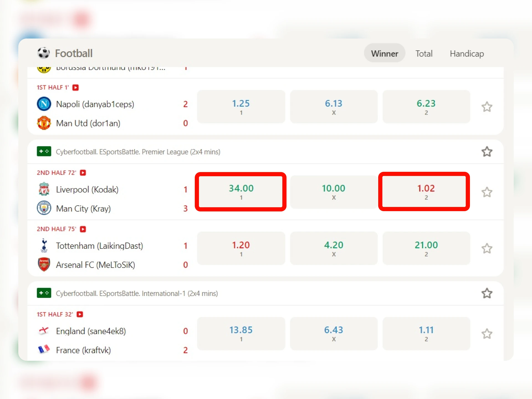Favorite the Napoli vs Man Utd match
The image size is (532, 399).
click(487, 107)
